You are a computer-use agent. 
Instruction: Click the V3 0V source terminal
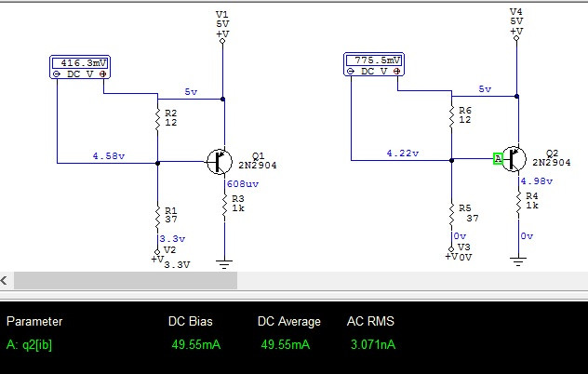(451, 249)
